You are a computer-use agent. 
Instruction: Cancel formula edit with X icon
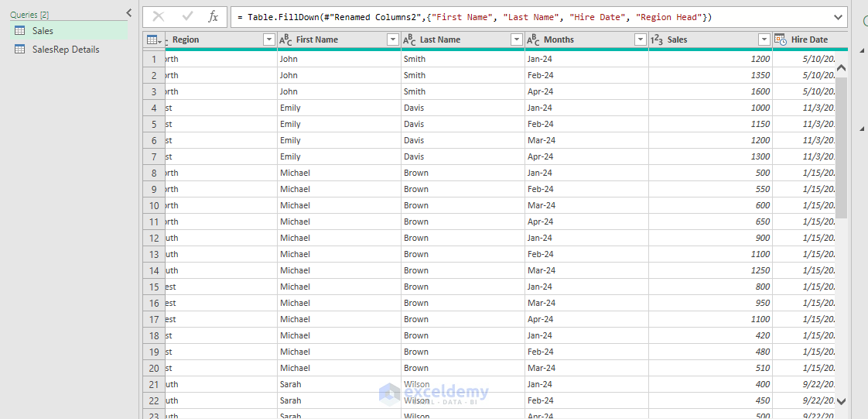tap(159, 17)
